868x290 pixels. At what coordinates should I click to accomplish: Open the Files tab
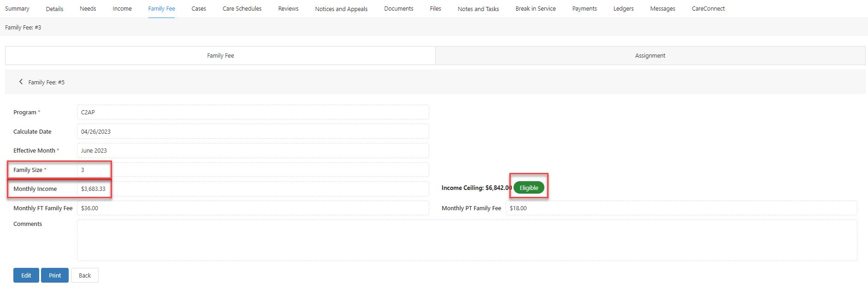click(436, 9)
